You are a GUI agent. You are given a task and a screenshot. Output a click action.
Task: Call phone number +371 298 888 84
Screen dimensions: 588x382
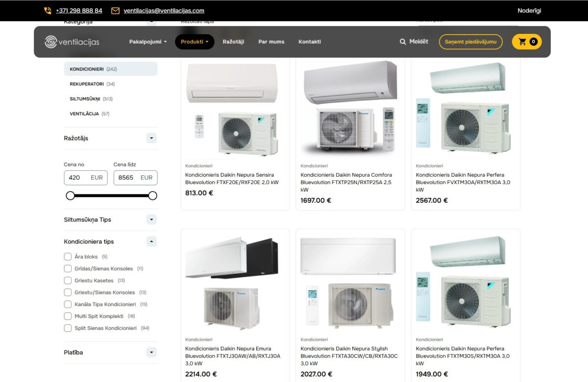(79, 11)
